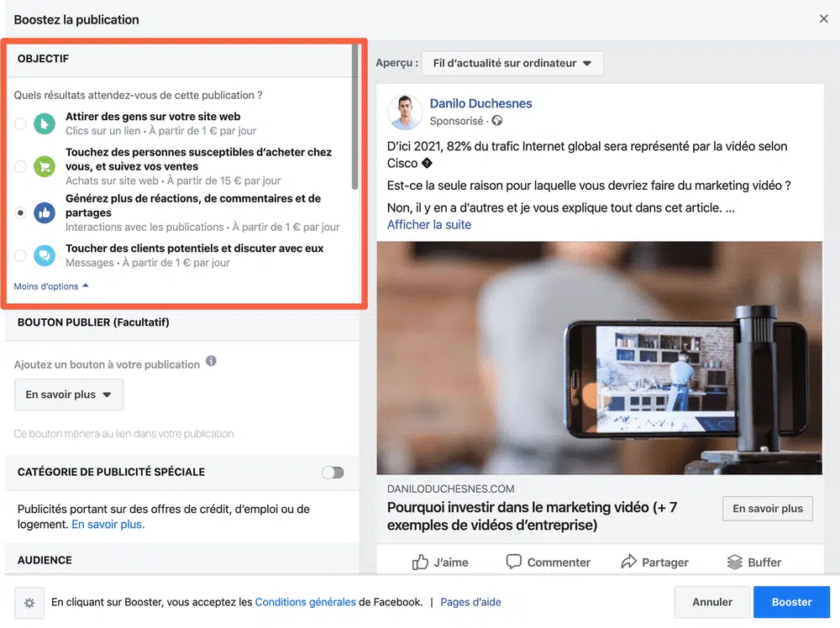Click the Annuler button
This screenshot has height=628, width=840.
712,602
